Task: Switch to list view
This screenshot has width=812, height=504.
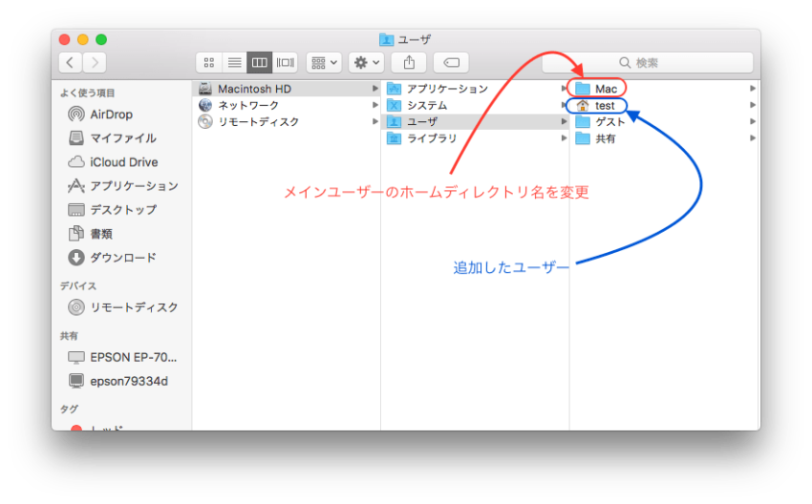Action: (234, 63)
